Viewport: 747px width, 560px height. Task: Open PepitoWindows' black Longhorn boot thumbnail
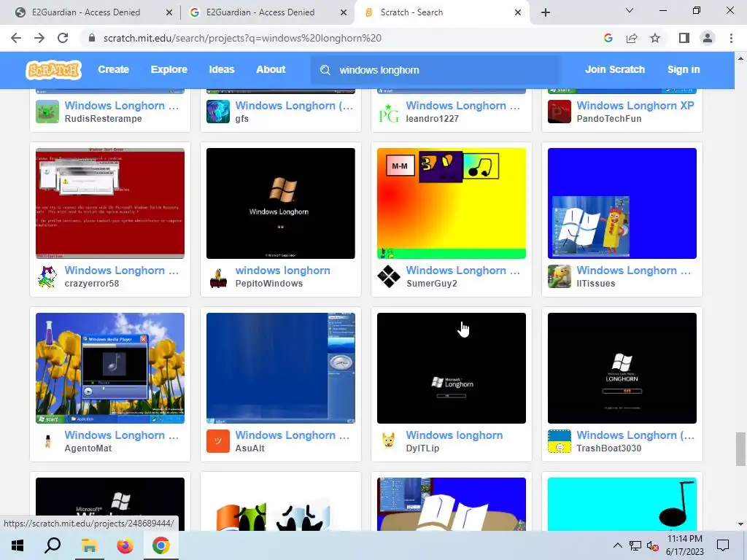(281, 203)
